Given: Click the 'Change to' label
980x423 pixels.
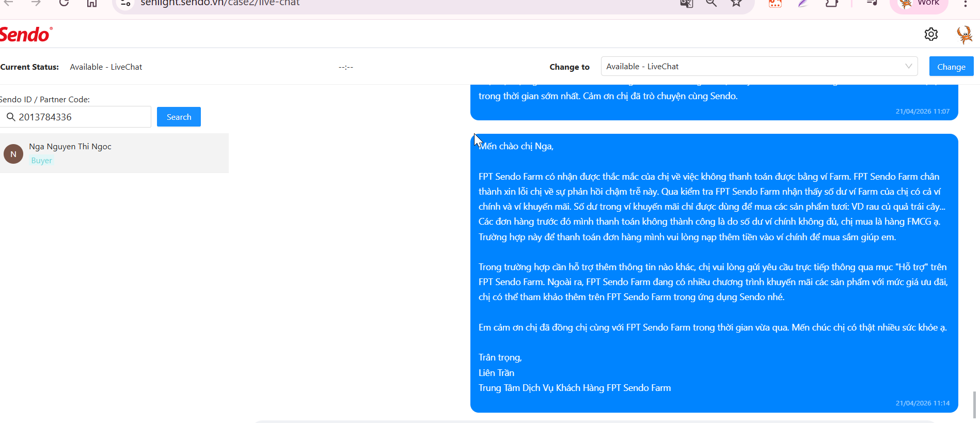Looking at the screenshot, I should 570,67.
